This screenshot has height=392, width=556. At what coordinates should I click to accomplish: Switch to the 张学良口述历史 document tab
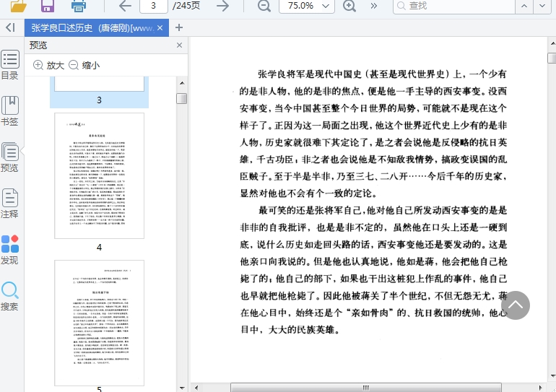pos(90,28)
